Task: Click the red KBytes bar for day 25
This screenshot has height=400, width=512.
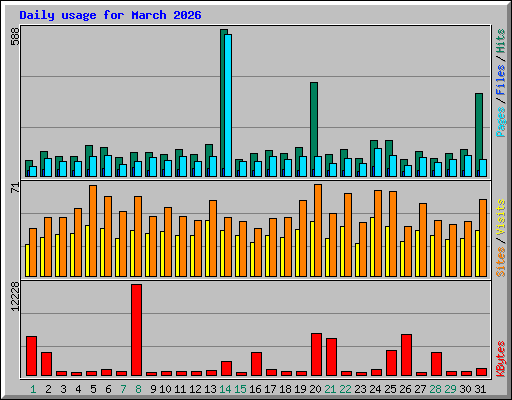Action: point(391,363)
